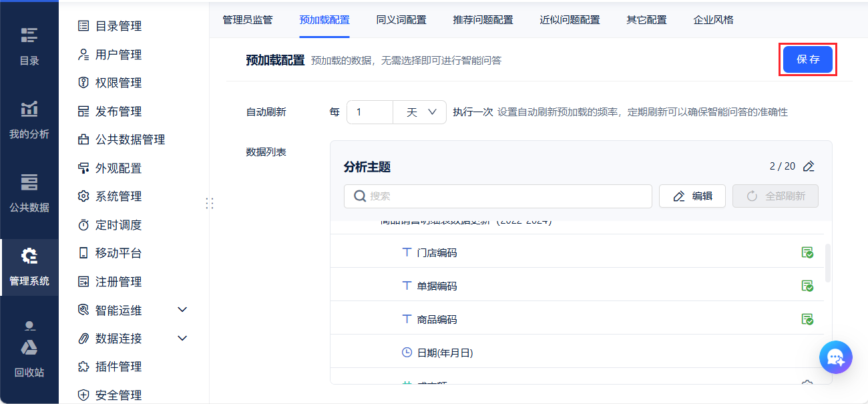Click the 搜索 field in 分析主题
The width and height of the screenshot is (868, 404).
[x=498, y=196]
